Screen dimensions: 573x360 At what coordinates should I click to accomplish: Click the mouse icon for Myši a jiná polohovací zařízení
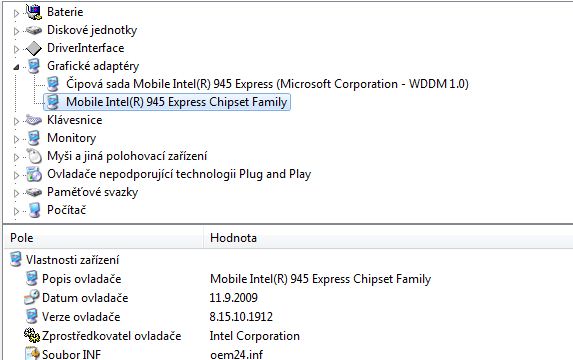pyautogui.click(x=34, y=156)
